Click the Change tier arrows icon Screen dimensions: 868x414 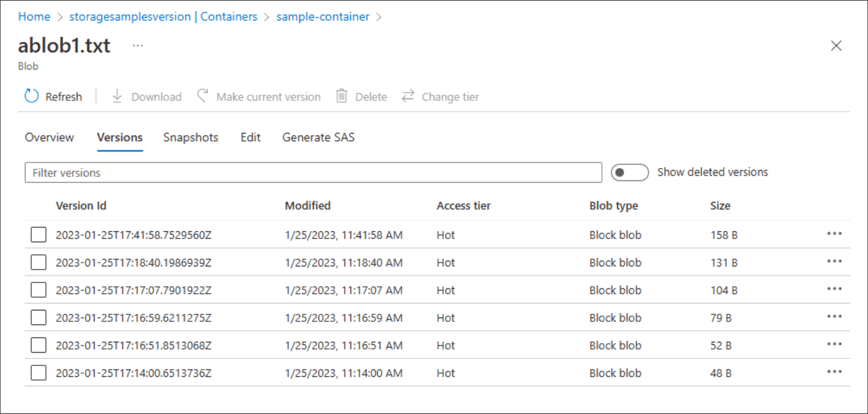pyautogui.click(x=408, y=96)
